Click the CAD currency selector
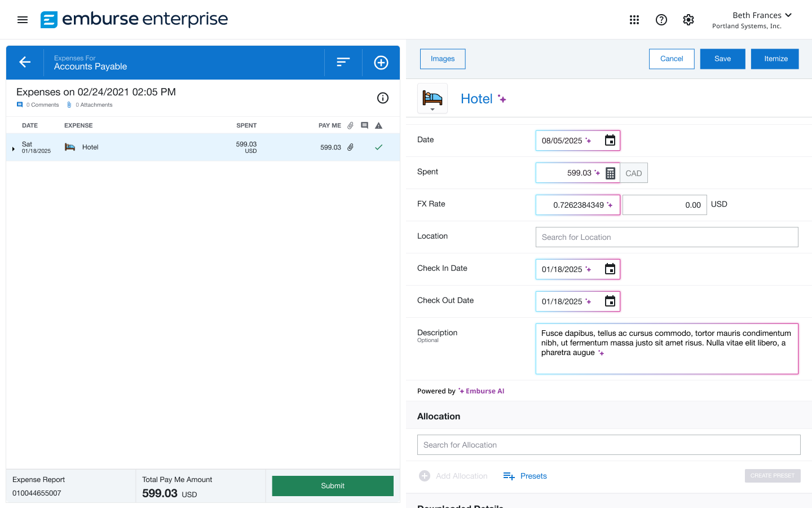Viewport: 812px width, 508px height. tap(633, 173)
